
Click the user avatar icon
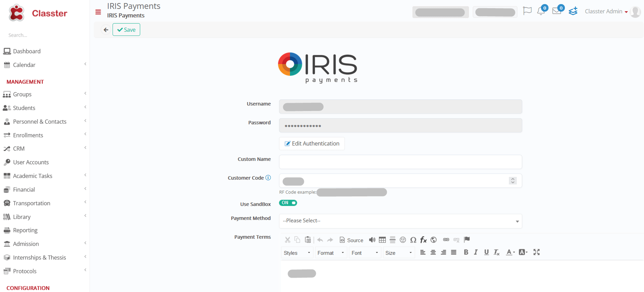(x=635, y=12)
